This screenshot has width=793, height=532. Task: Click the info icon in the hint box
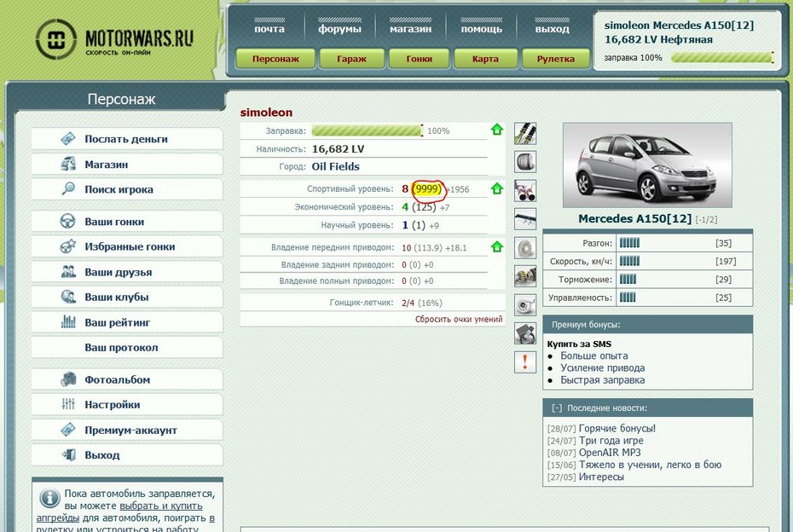coord(49,498)
